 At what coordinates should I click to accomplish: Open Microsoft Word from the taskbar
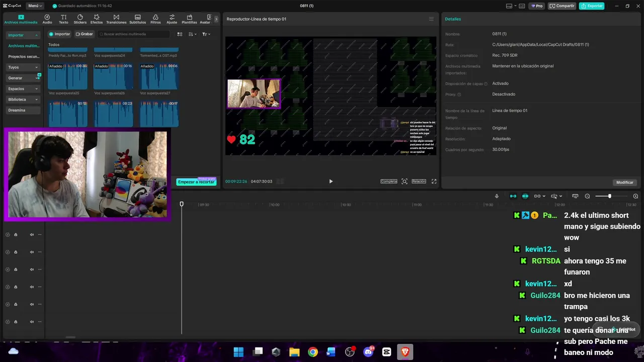(x=331, y=351)
